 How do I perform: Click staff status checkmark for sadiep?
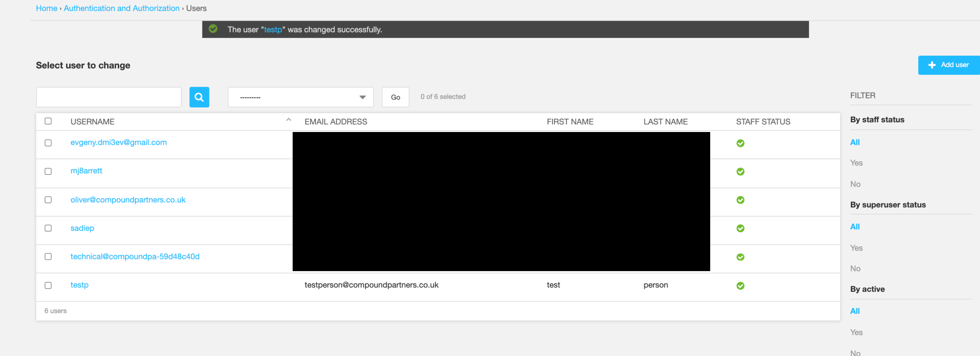click(740, 228)
